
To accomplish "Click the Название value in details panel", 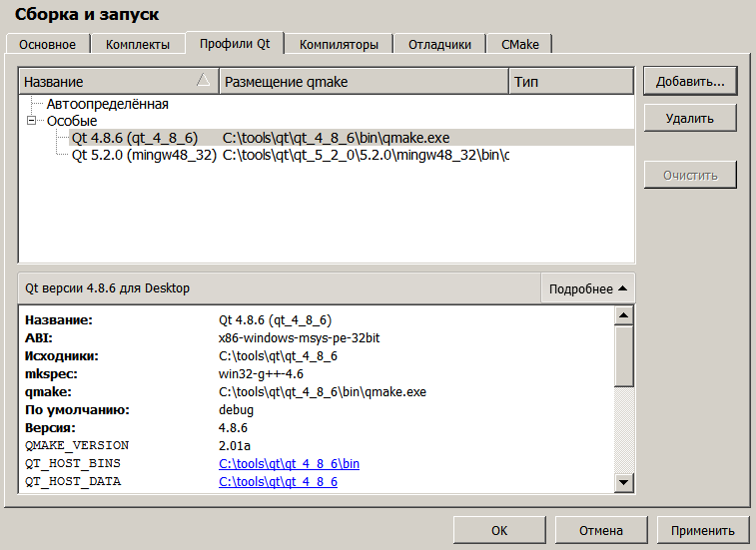I will 275,320.
